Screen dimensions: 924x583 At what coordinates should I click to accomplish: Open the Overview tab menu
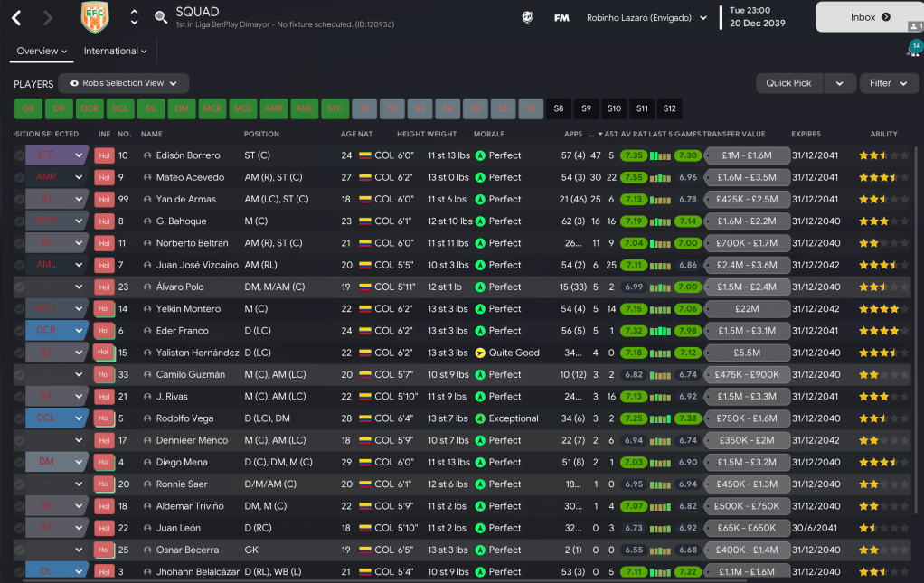click(42, 52)
